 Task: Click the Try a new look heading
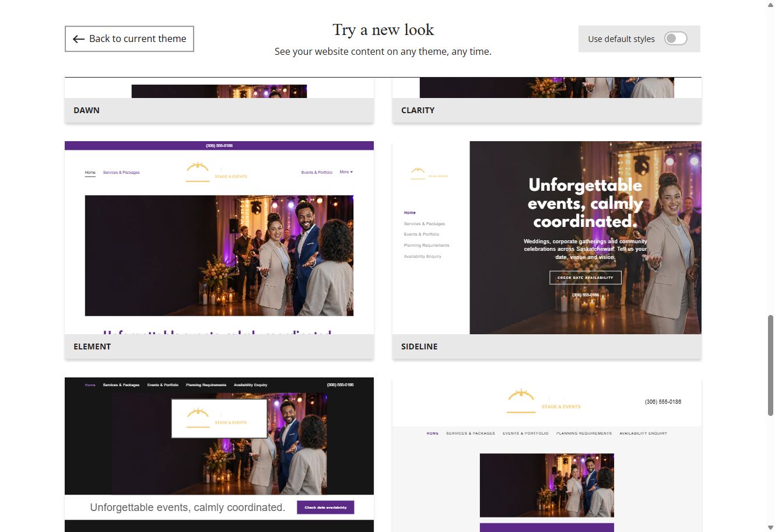[x=383, y=30]
